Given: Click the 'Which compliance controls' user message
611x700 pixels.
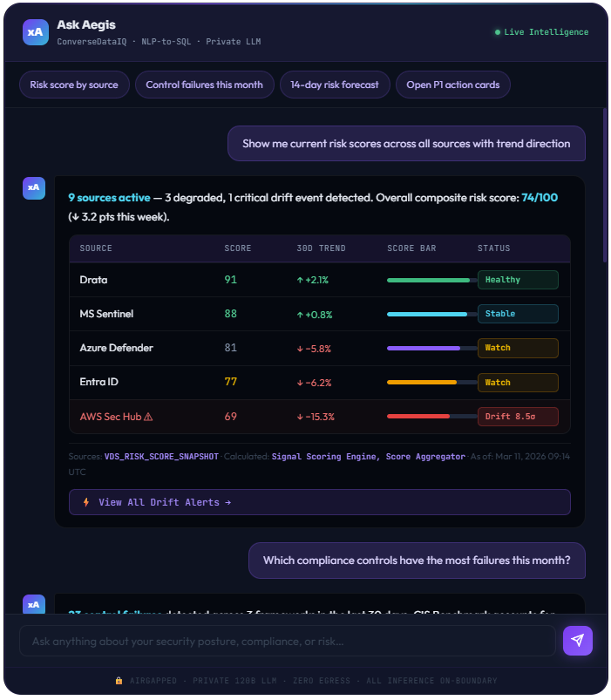Looking at the screenshot, I should pyautogui.click(x=417, y=561).
